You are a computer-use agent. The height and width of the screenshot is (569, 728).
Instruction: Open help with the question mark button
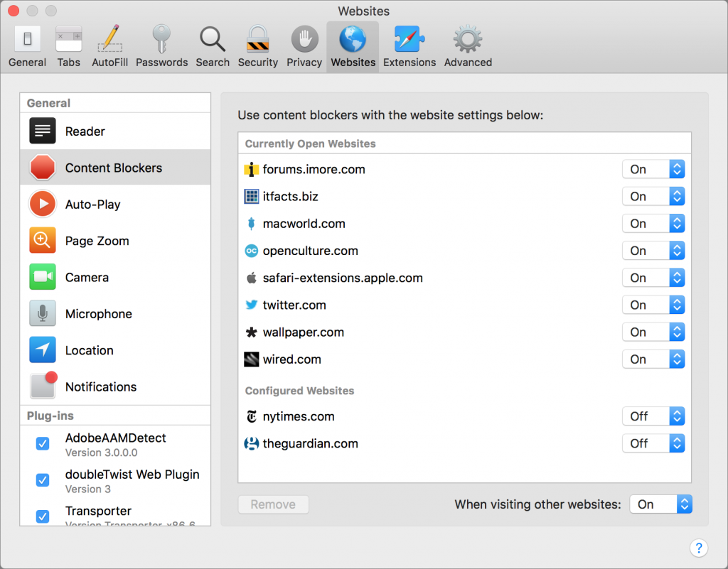click(699, 548)
